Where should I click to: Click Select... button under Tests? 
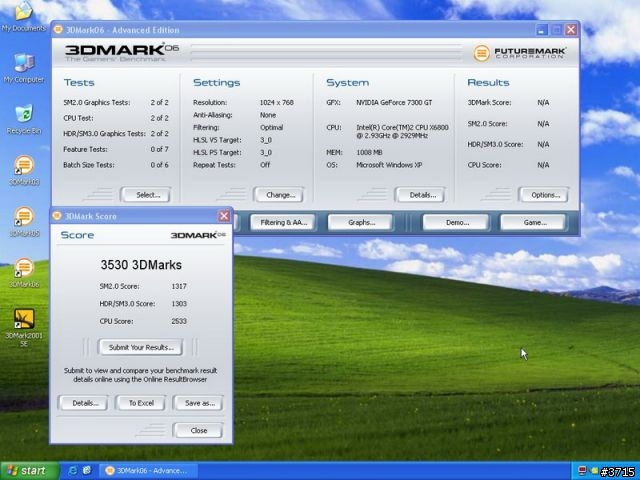[x=146, y=195]
